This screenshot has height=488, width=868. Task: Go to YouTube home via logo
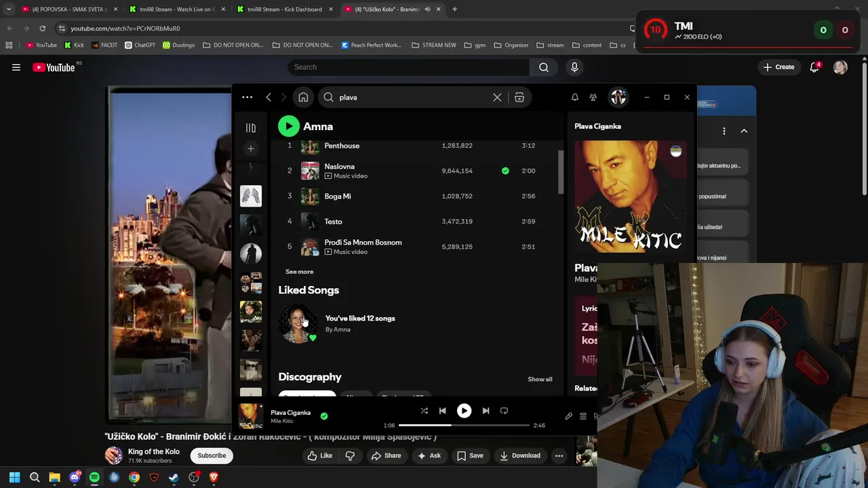tap(54, 67)
